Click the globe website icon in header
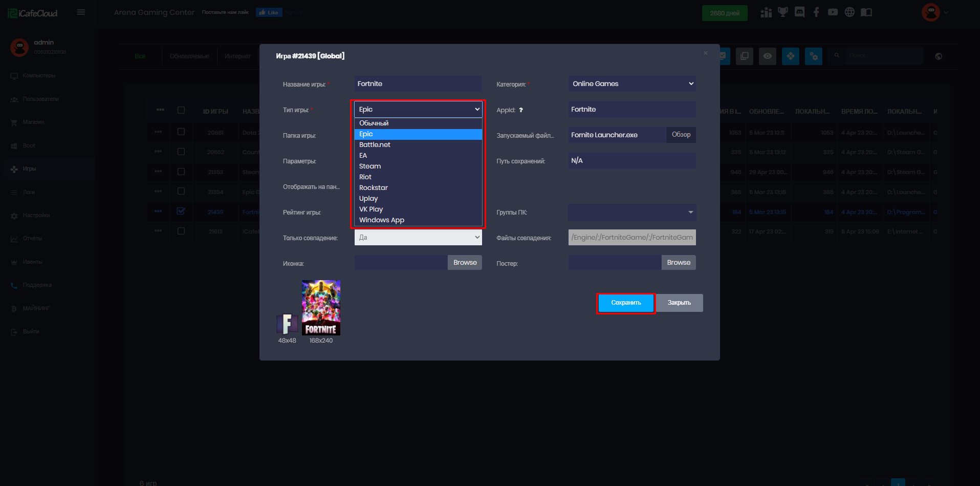This screenshot has height=486, width=980. [x=850, y=12]
